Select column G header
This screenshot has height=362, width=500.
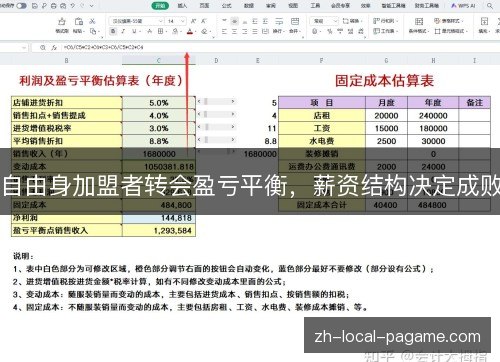386,61
